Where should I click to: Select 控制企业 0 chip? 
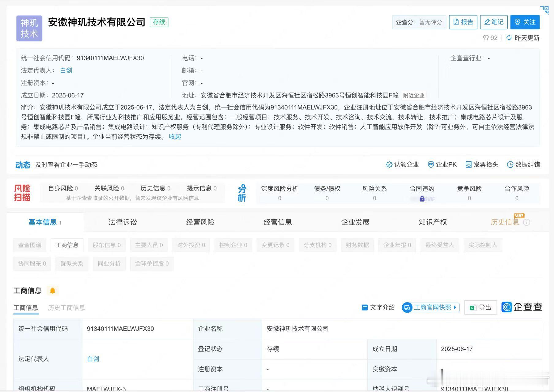click(x=233, y=245)
